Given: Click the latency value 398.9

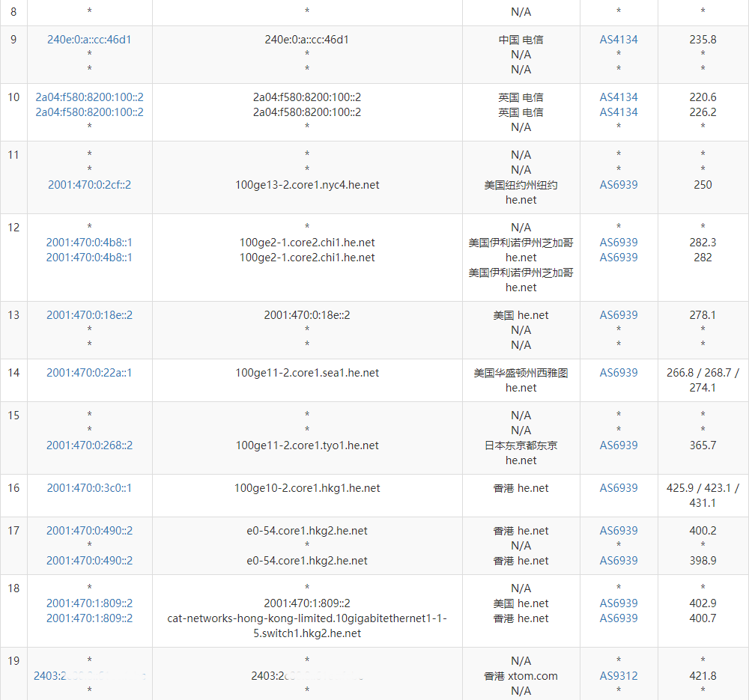Looking at the screenshot, I should pos(703,561).
